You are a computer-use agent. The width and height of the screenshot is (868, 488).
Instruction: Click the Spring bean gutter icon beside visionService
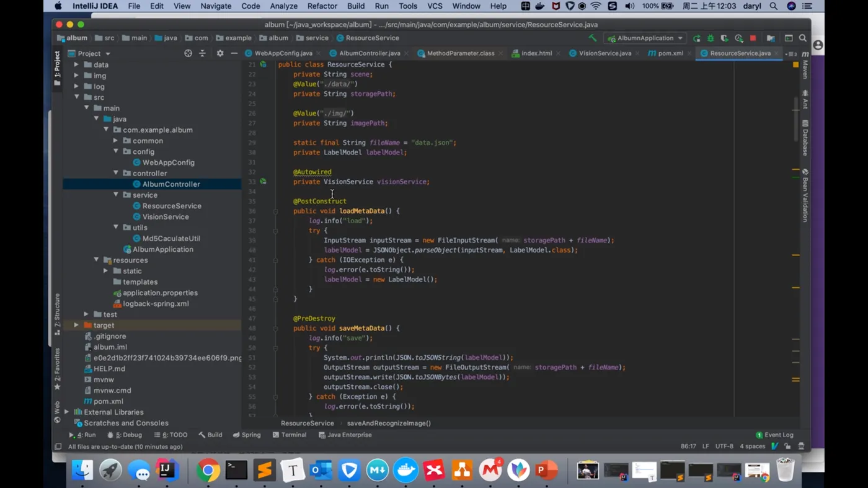pos(263,182)
